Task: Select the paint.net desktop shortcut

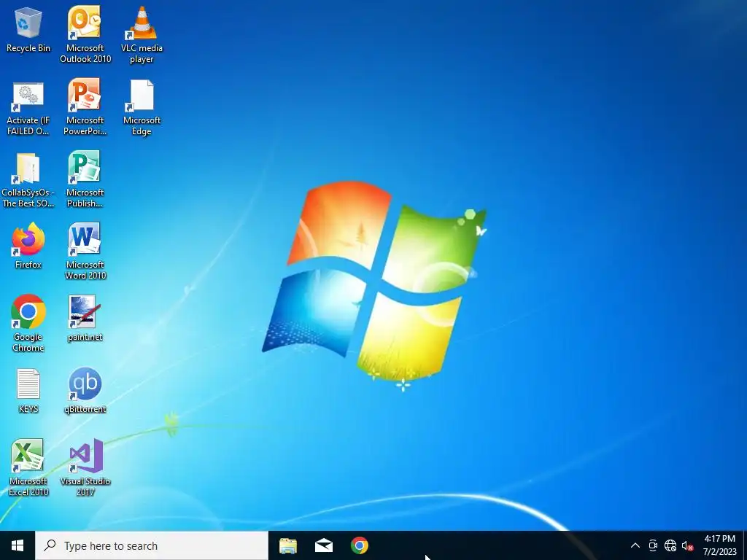Action: point(85,319)
